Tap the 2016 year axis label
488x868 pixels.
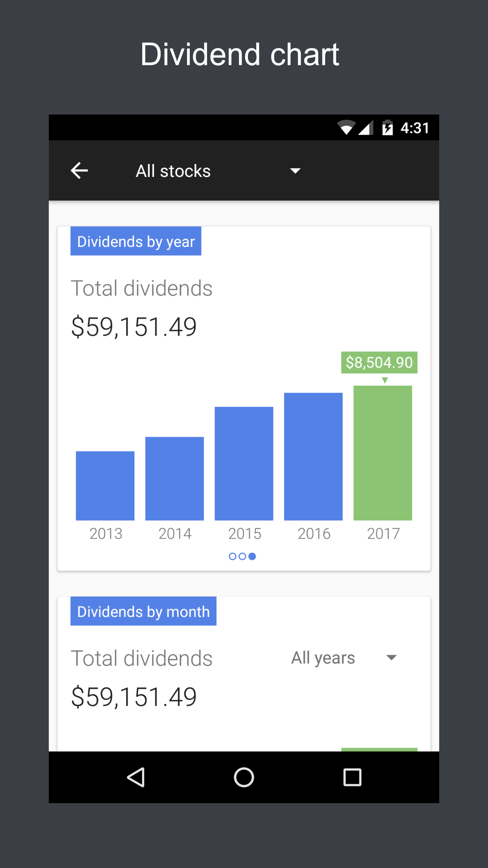[314, 533]
